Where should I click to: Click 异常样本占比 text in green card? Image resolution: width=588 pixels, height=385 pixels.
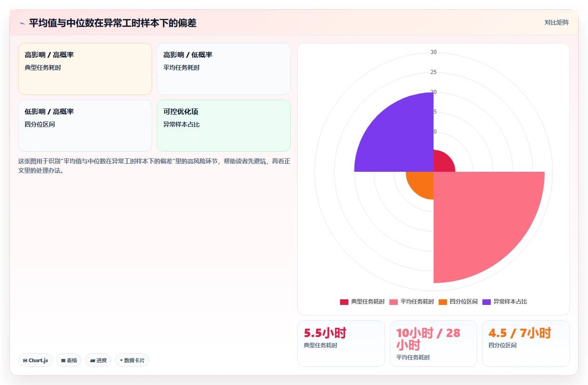tap(181, 124)
